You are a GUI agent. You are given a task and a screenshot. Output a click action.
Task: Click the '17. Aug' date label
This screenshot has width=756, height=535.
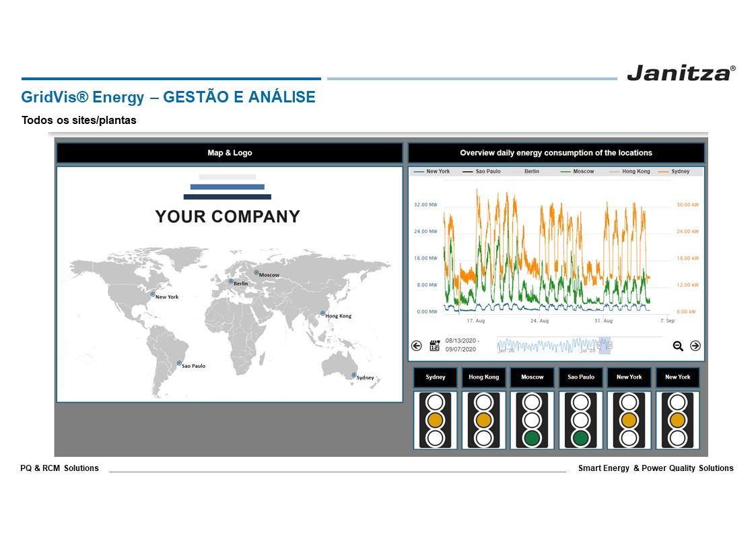coord(475,321)
